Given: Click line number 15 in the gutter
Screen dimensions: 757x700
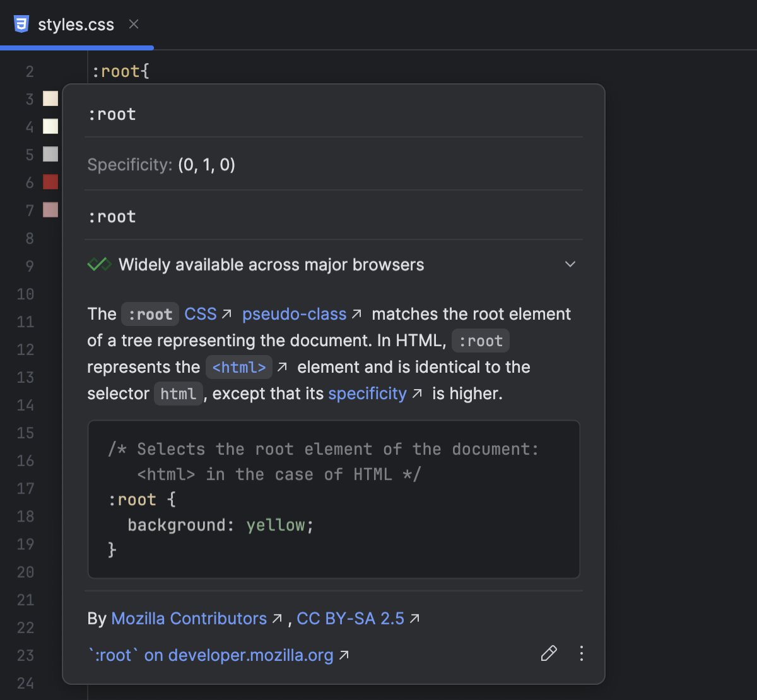Looking at the screenshot, I should tap(25, 433).
